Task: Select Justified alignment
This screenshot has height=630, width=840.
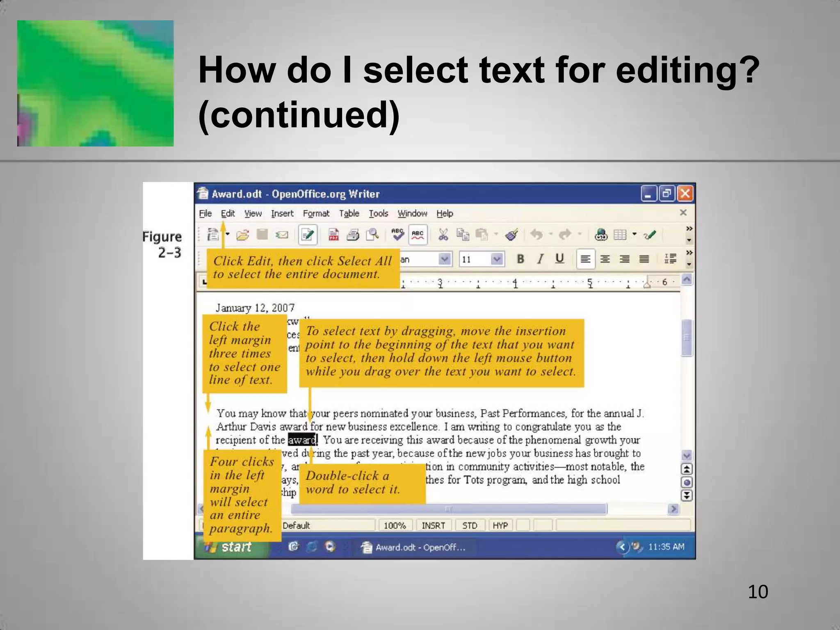Action: 644,259
